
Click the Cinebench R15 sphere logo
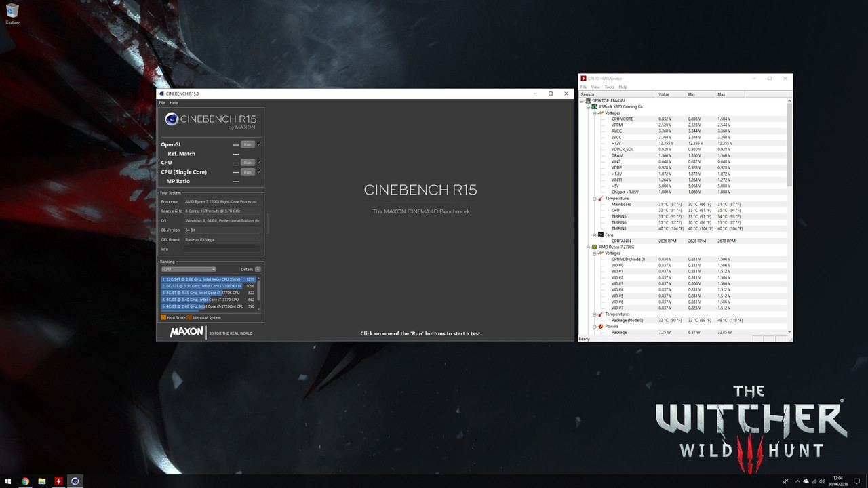coord(172,120)
